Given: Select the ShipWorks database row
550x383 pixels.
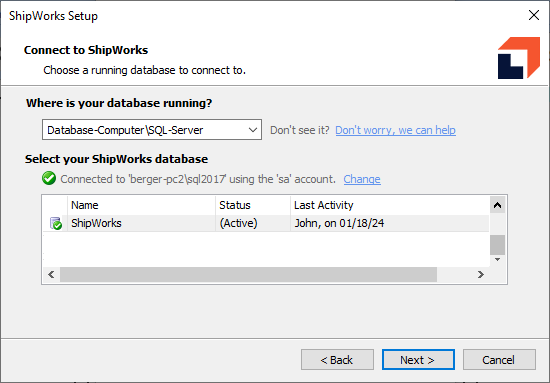Looking at the screenshot, I should 266,223.
